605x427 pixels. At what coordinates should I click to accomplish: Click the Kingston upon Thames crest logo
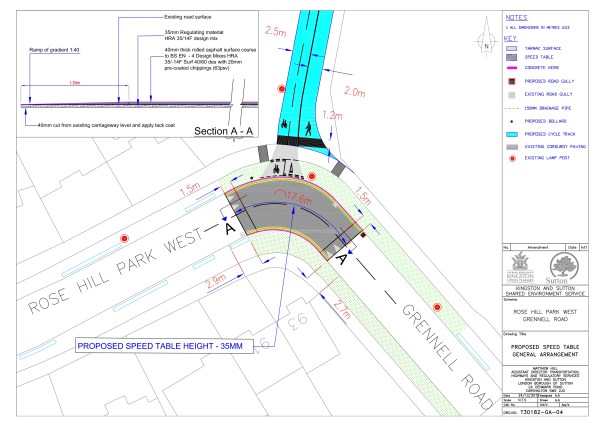point(520,267)
